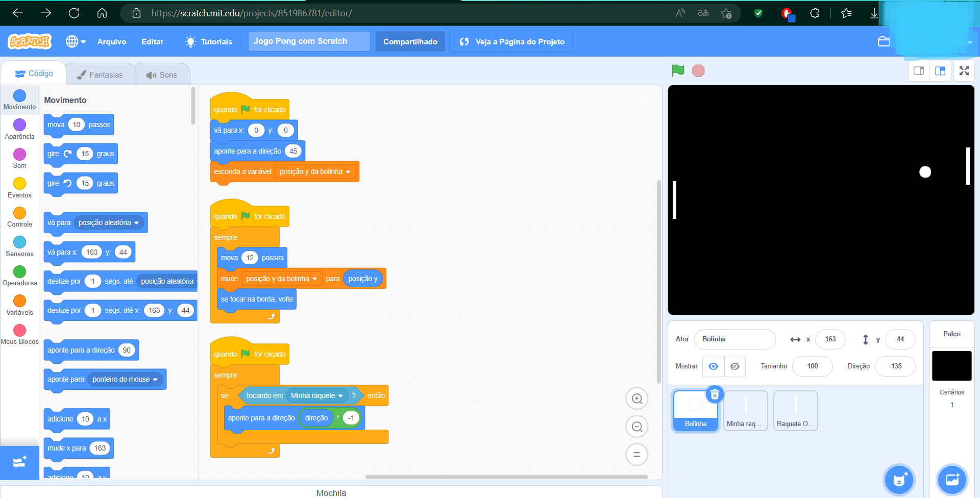
Task: Click the Tamanho size field
Action: click(813, 366)
